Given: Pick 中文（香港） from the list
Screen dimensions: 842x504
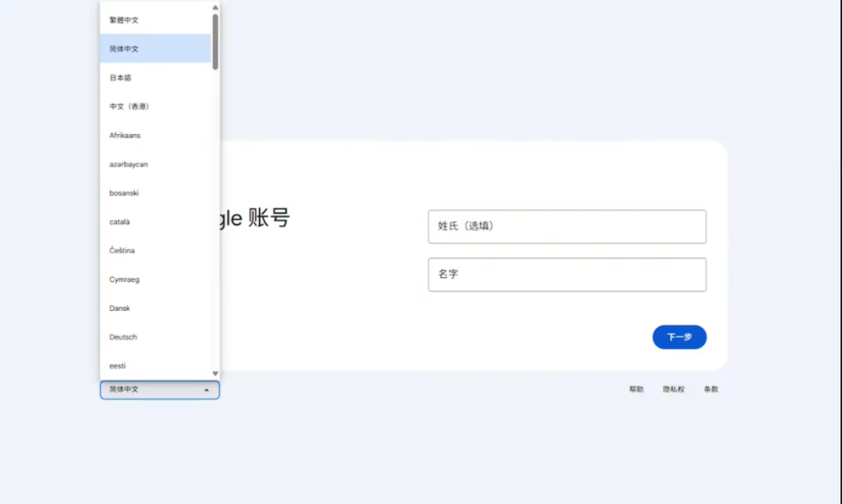Looking at the screenshot, I should (x=129, y=106).
